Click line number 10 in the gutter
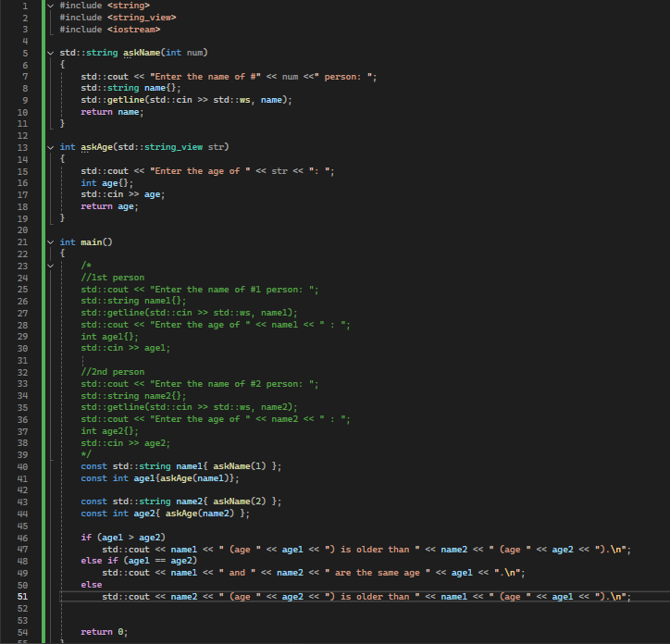Viewport: 670px width, 644px height. click(21, 112)
